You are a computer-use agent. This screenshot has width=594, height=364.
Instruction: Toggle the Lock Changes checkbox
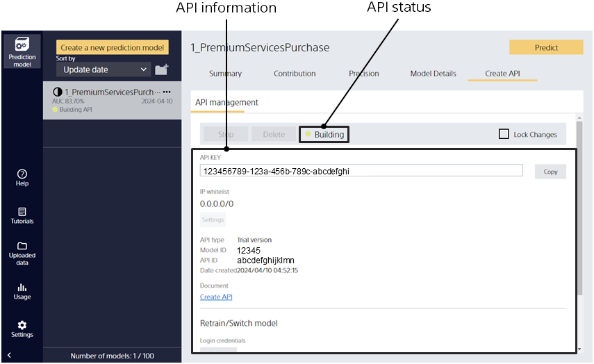click(x=504, y=134)
